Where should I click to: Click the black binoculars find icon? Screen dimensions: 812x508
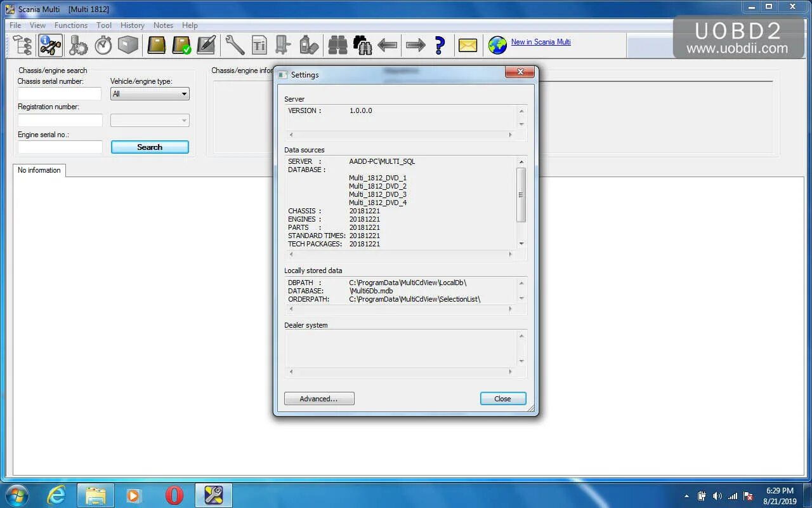coord(362,45)
